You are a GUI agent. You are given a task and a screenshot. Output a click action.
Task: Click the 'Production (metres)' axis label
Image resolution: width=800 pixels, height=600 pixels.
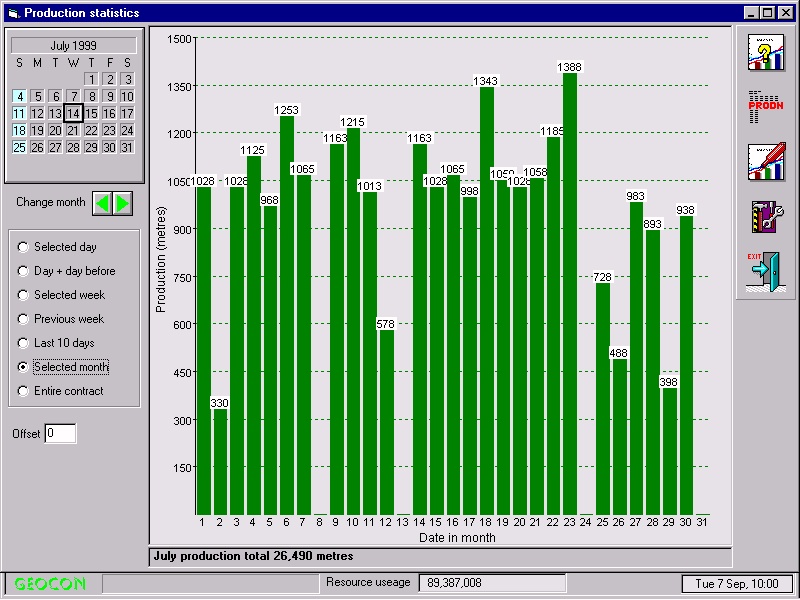coord(161,259)
